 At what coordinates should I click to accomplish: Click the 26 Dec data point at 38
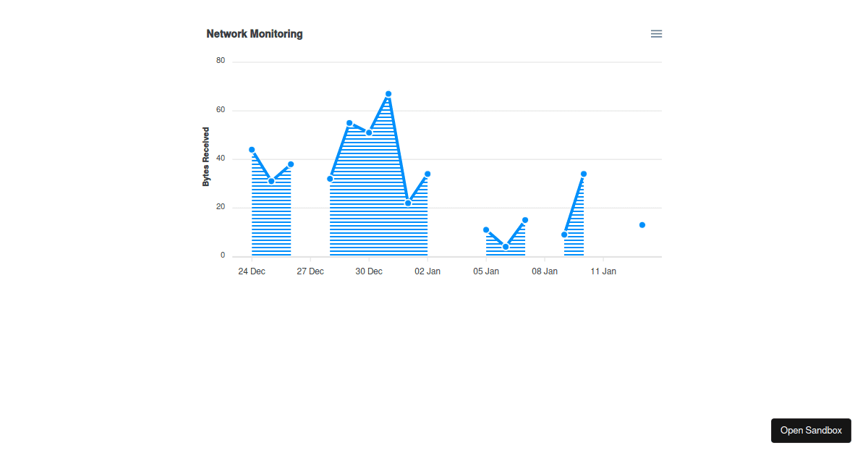(x=291, y=164)
